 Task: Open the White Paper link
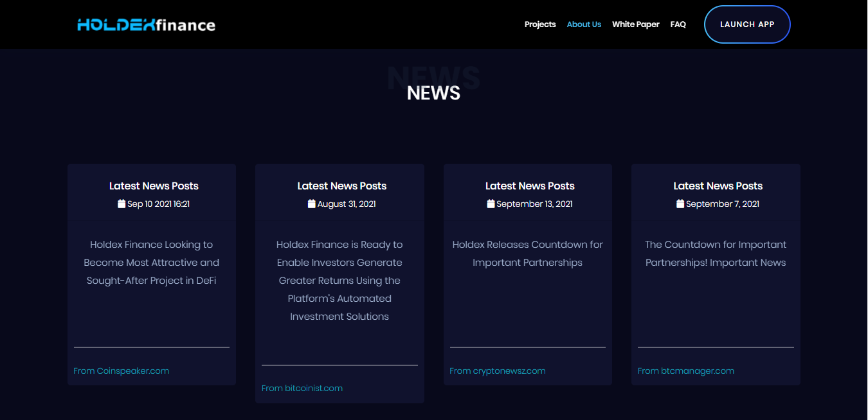tap(635, 24)
